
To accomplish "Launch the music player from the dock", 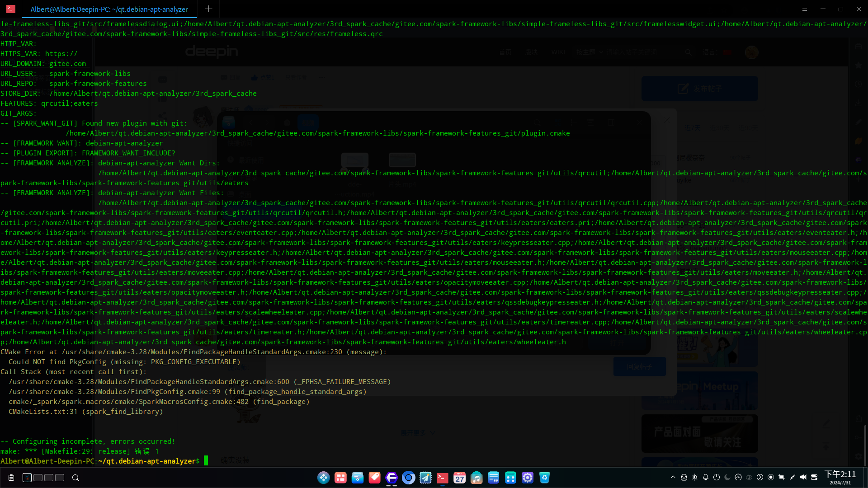I will click(476, 478).
